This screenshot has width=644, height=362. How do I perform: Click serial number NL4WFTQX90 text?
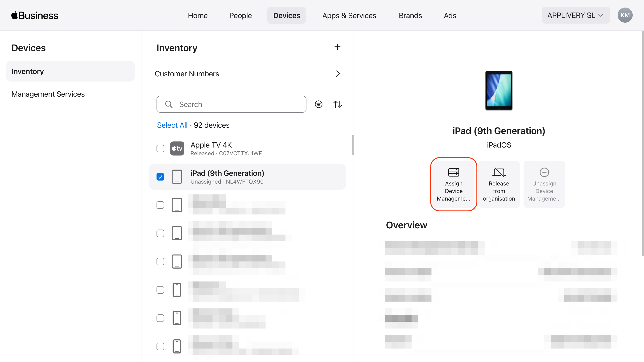244,182
